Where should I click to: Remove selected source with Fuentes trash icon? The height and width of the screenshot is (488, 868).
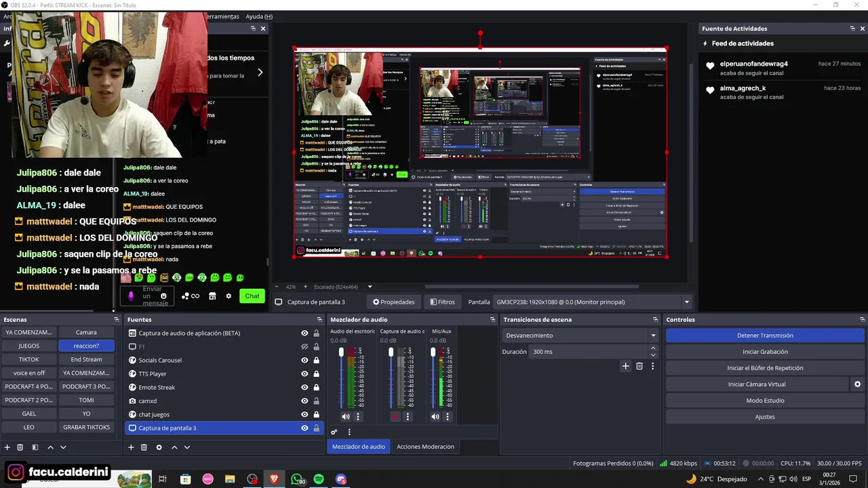coord(144,447)
